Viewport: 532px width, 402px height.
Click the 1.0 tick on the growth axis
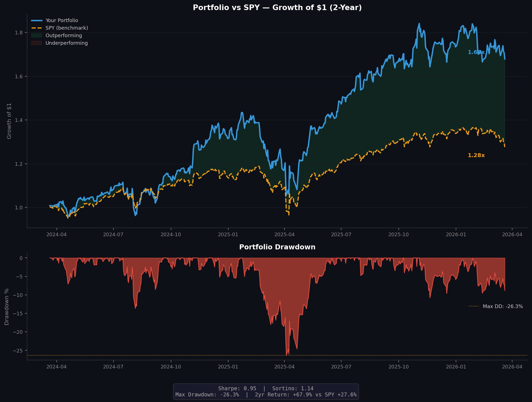coord(19,208)
